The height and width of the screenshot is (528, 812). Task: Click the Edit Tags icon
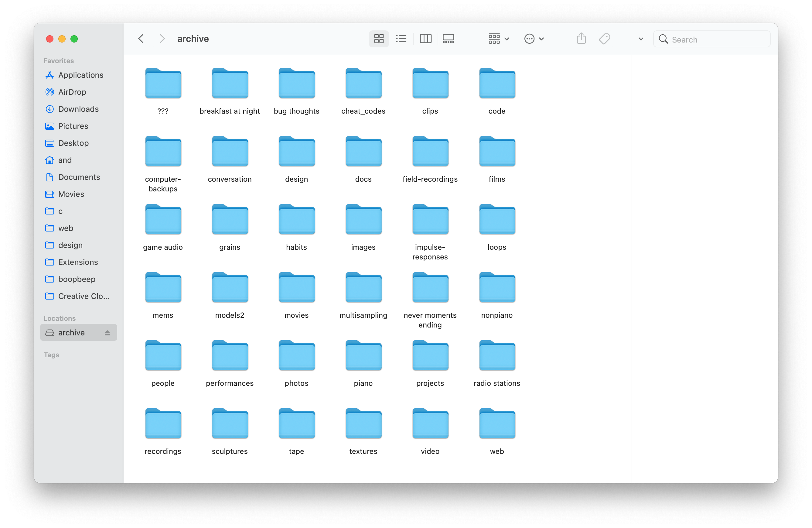point(604,39)
